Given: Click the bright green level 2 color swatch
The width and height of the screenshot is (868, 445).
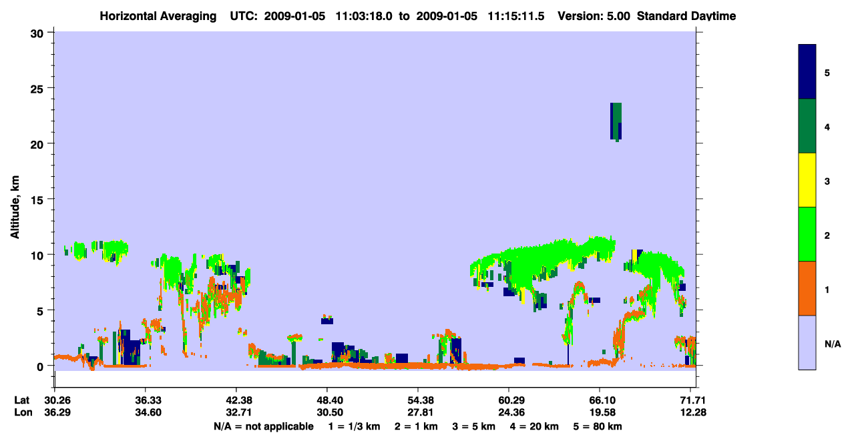Looking at the screenshot, I should coord(807,234).
